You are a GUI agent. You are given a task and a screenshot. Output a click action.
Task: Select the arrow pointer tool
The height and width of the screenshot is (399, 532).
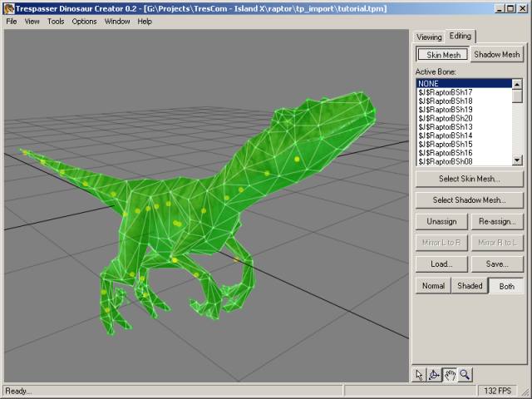[420, 375]
